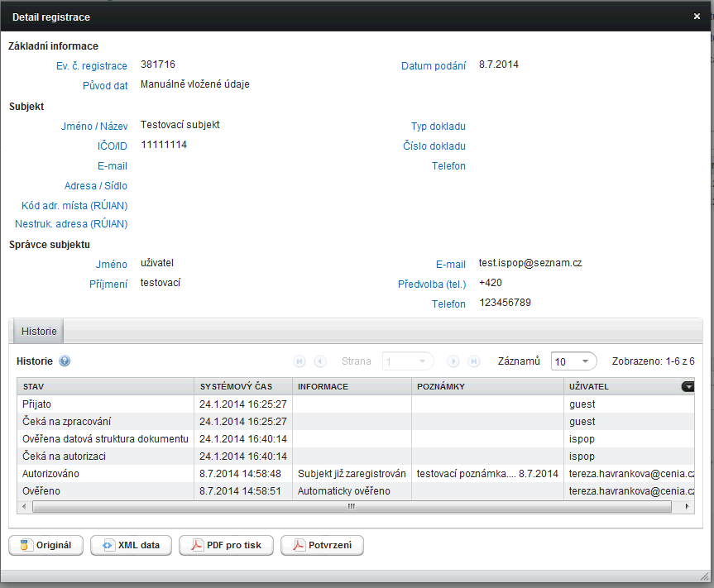The image size is (714, 588).
Task: Click Manuálně vložené údaje value
Action: click(195, 84)
